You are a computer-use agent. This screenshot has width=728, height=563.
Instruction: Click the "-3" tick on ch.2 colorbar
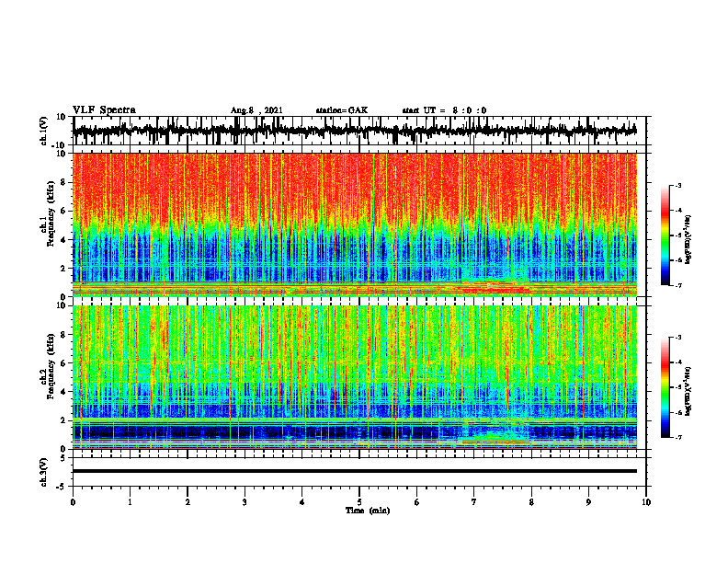click(x=678, y=338)
